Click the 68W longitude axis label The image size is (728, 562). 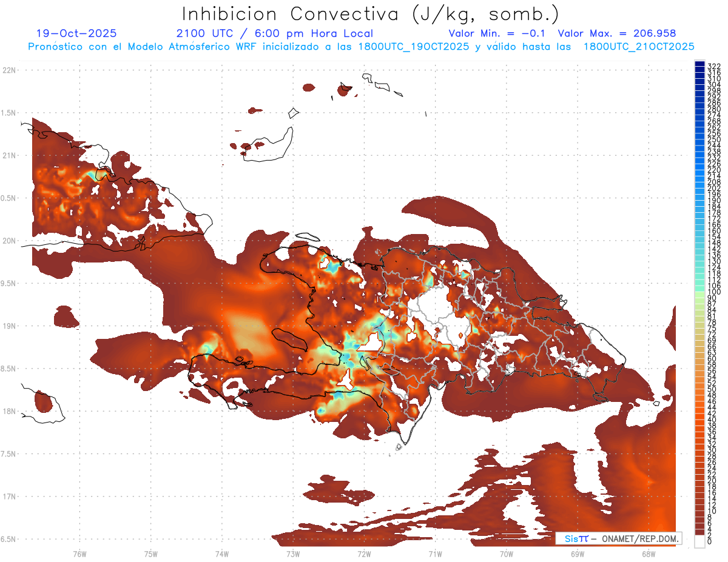pos(648,554)
